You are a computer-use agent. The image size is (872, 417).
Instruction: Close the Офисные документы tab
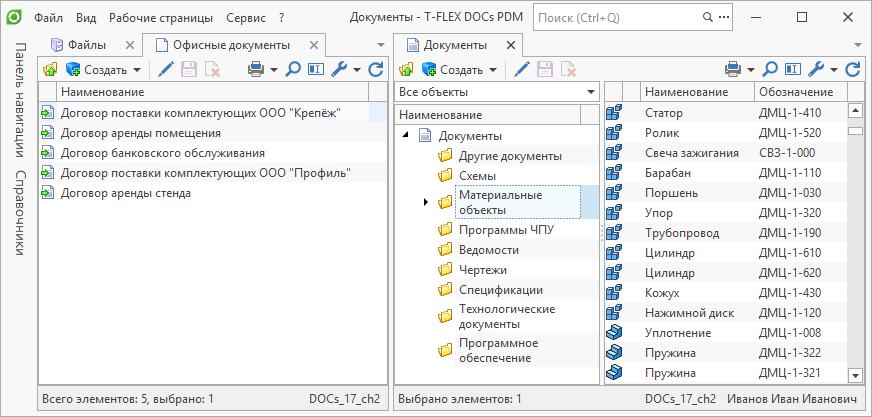314,45
